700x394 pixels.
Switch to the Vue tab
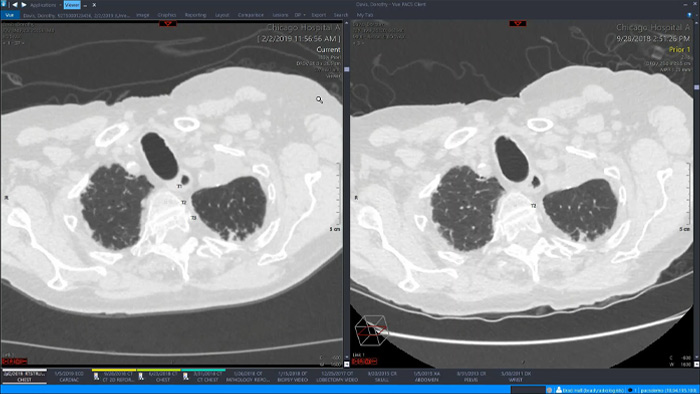(x=9, y=15)
